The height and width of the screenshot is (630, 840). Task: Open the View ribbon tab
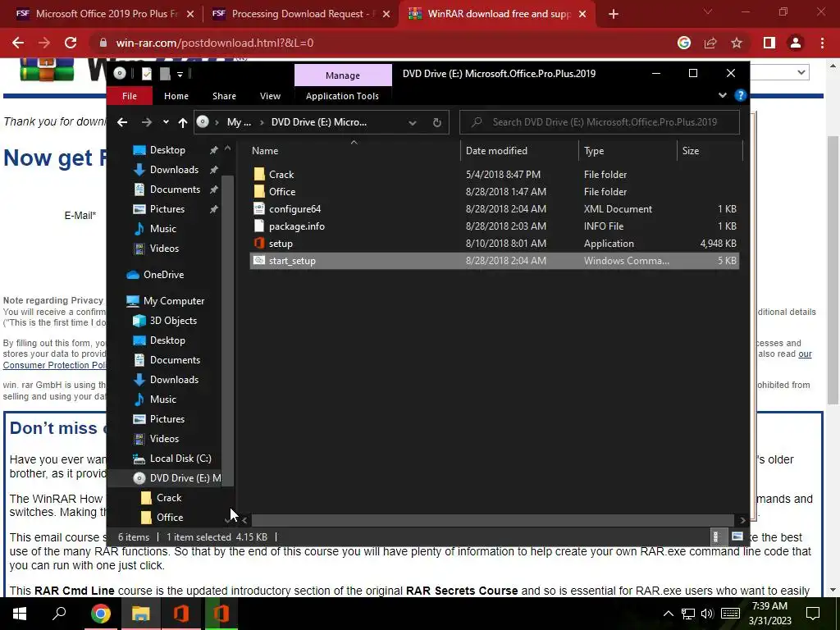point(270,96)
